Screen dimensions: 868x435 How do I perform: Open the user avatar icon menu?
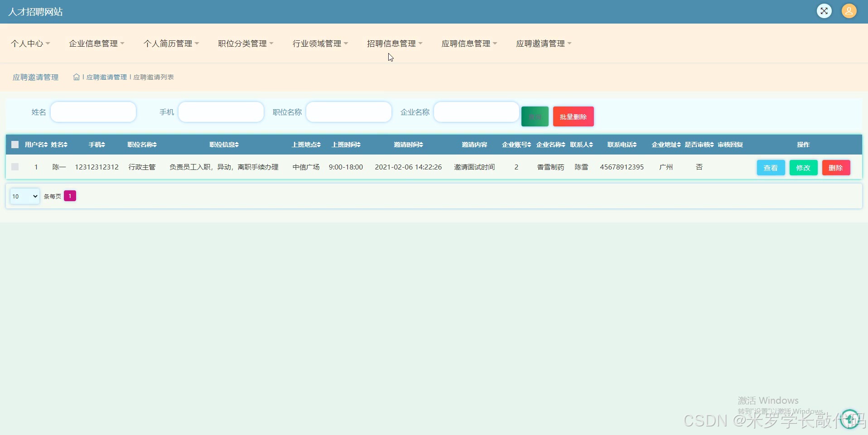coord(849,11)
